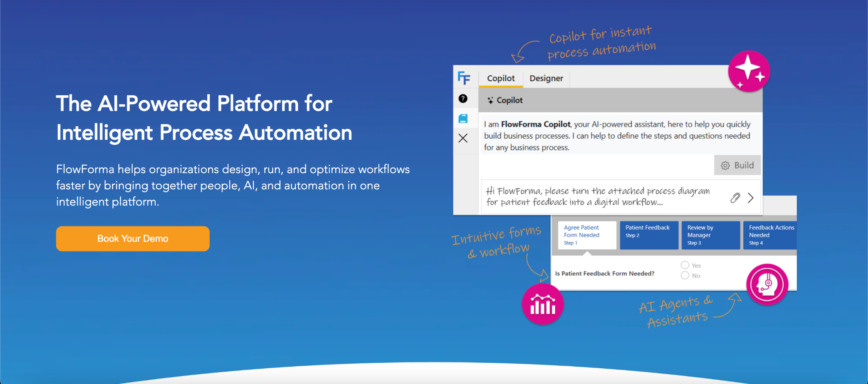Open the Review by Manager Step 3 tile
Screen dimensions: 868x384
point(711,235)
